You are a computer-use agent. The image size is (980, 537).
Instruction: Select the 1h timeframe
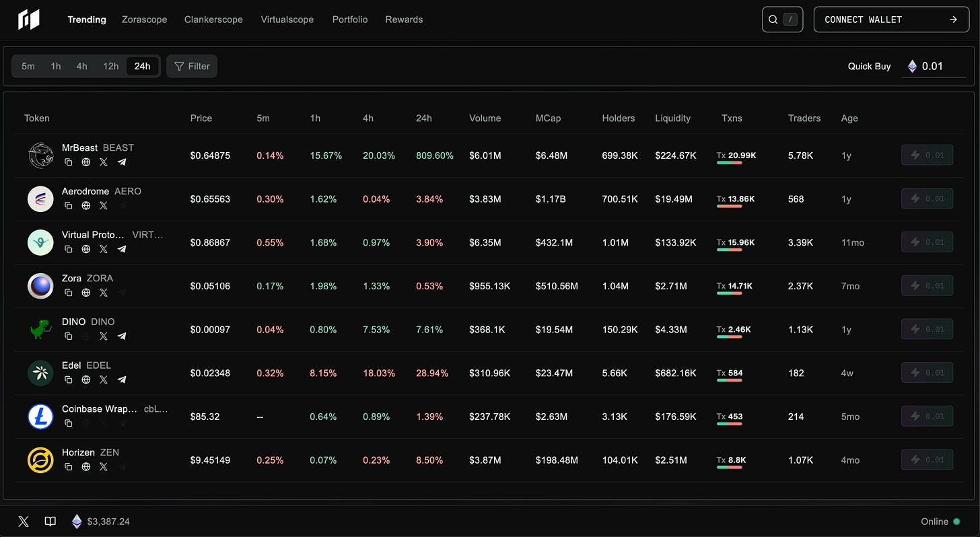click(x=56, y=66)
